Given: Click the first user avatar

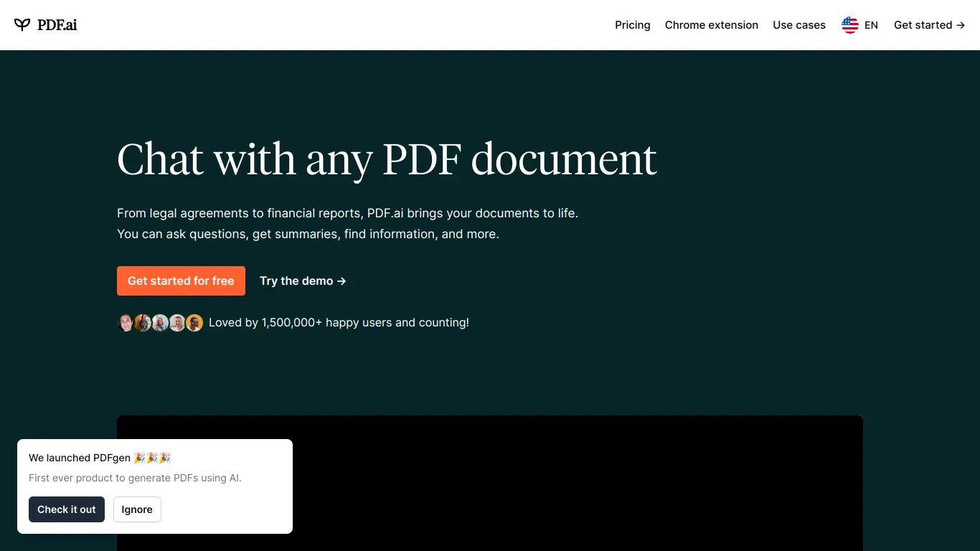Looking at the screenshot, I should pyautogui.click(x=126, y=323).
